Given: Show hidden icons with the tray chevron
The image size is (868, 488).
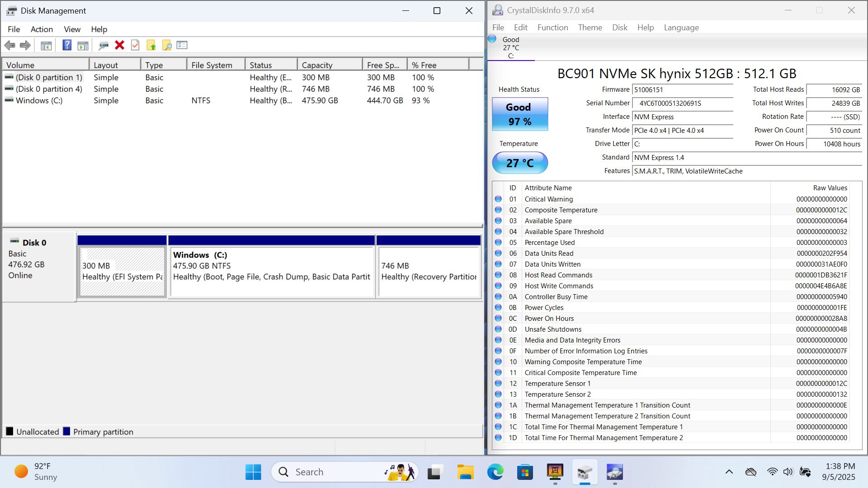Looking at the screenshot, I should pyautogui.click(x=729, y=472).
